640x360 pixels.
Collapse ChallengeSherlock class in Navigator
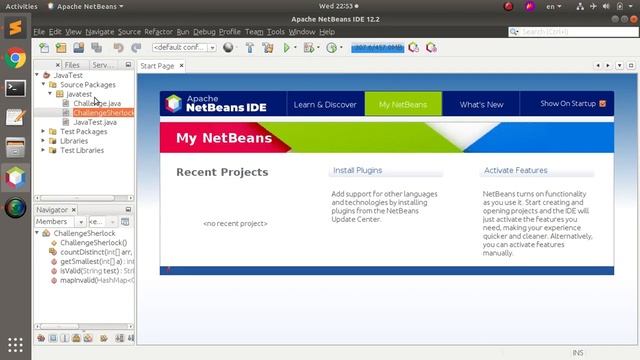point(37,233)
